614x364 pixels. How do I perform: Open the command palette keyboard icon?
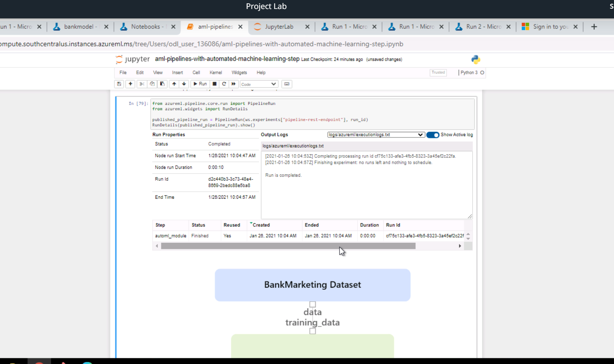click(x=286, y=84)
